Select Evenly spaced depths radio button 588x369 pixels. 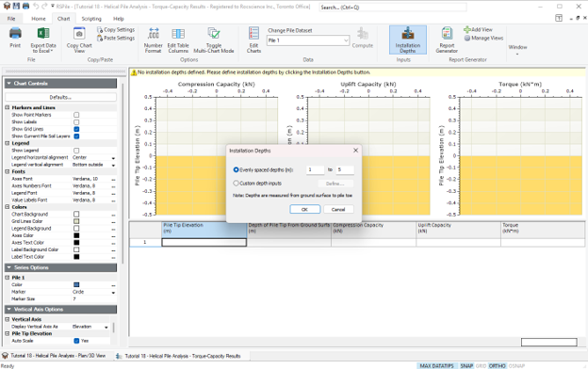point(236,169)
